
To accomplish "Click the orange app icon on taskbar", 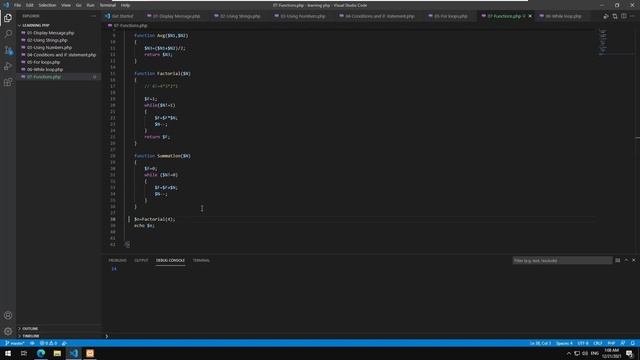I will [90, 353].
